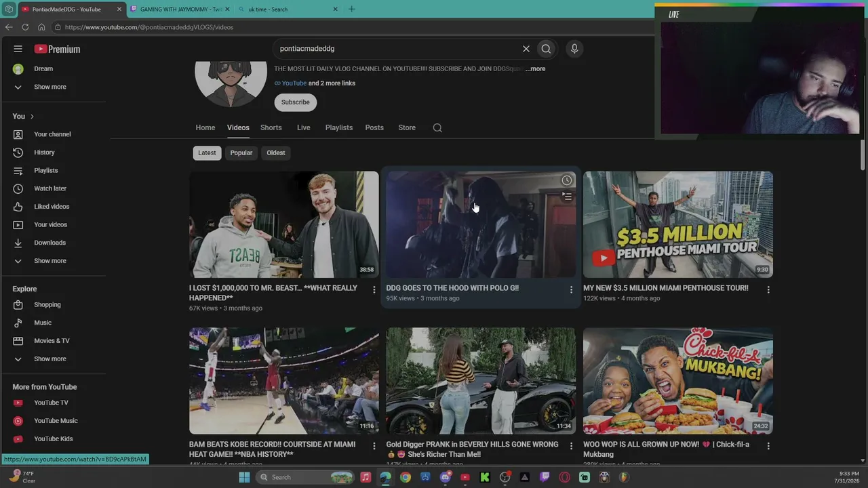Open Kick app from the taskbar
Image resolution: width=868 pixels, height=488 pixels.
(485, 477)
